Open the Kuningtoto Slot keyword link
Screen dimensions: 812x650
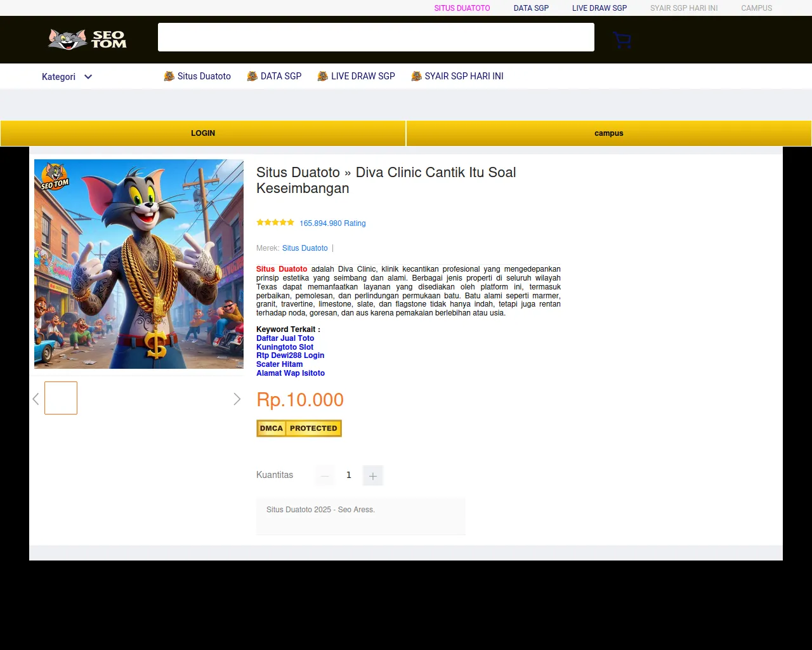[x=285, y=347]
